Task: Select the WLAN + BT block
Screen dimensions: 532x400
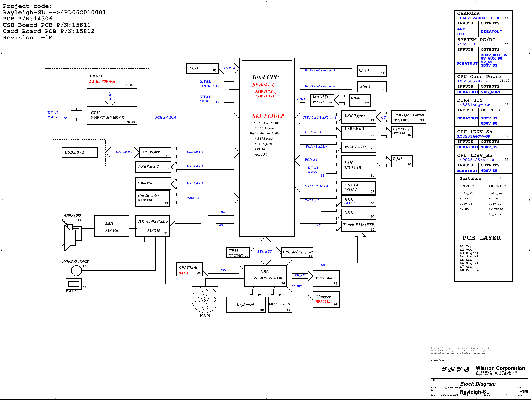Action: tap(359, 147)
